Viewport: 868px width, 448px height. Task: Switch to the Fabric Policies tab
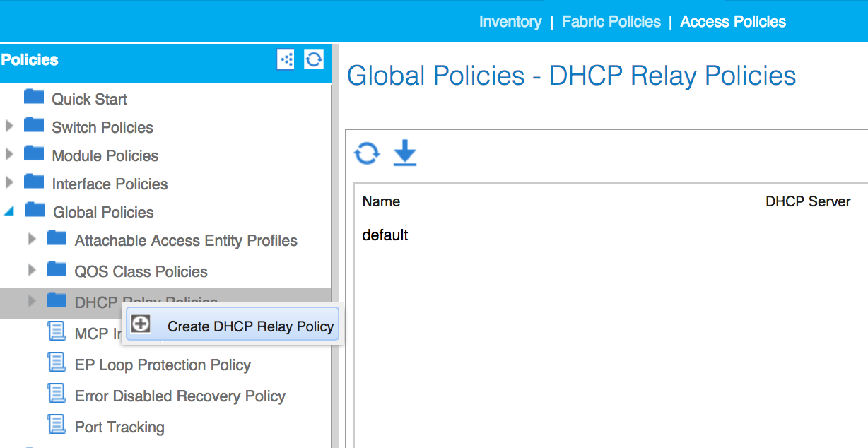pos(611,22)
